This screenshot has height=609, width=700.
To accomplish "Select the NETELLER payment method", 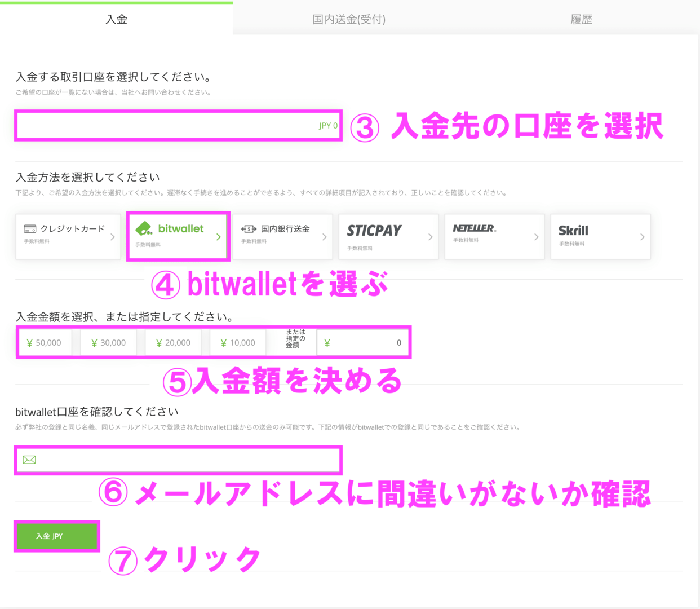I will pyautogui.click(x=495, y=236).
